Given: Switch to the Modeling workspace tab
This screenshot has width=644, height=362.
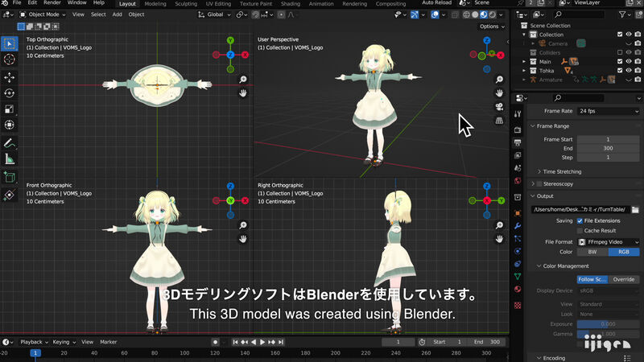Looking at the screenshot, I should click(x=155, y=4).
